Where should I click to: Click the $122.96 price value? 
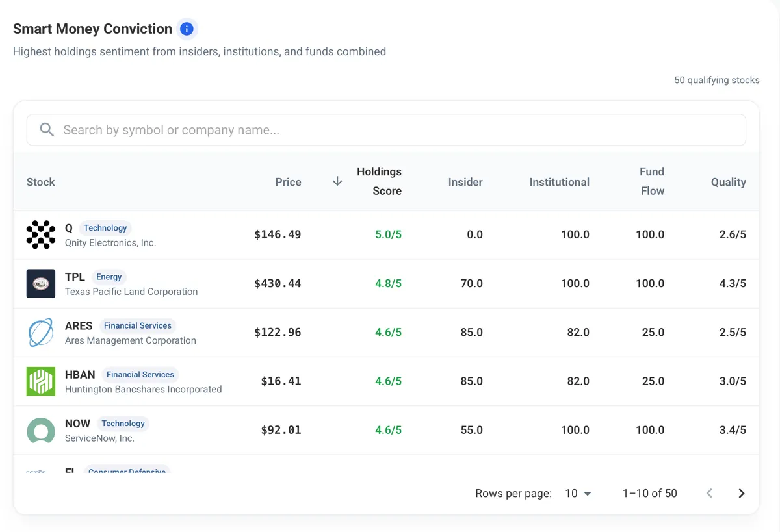(x=278, y=332)
